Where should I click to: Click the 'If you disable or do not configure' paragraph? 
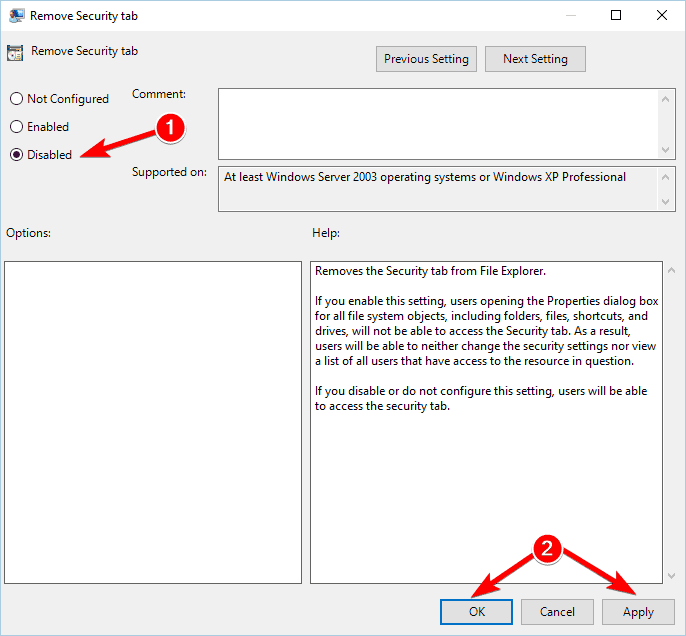click(x=481, y=398)
